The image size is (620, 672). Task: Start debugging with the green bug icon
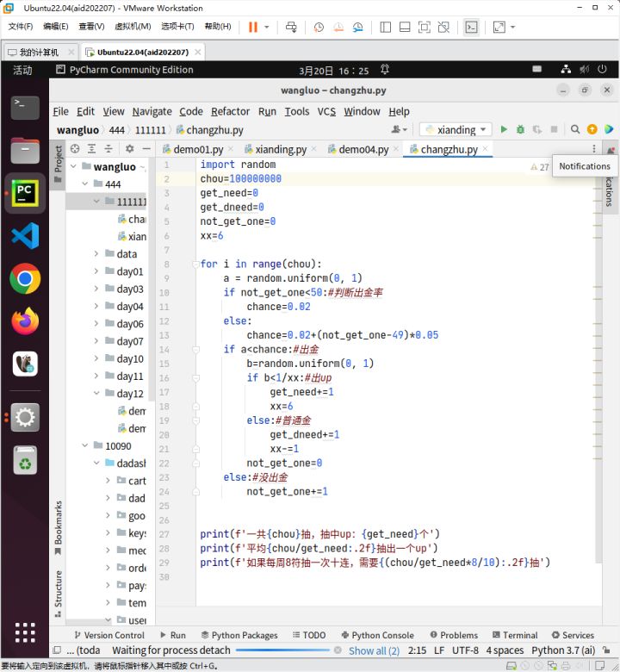click(520, 130)
